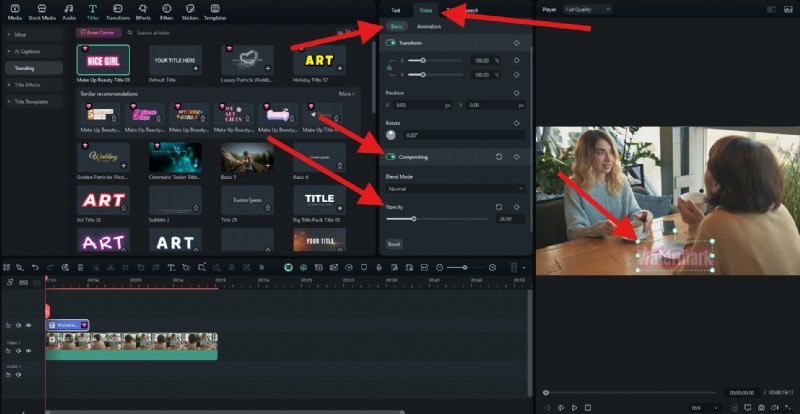This screenshot has height=414, width=800.
Task: Open the Filters tab
Action: 166,12
